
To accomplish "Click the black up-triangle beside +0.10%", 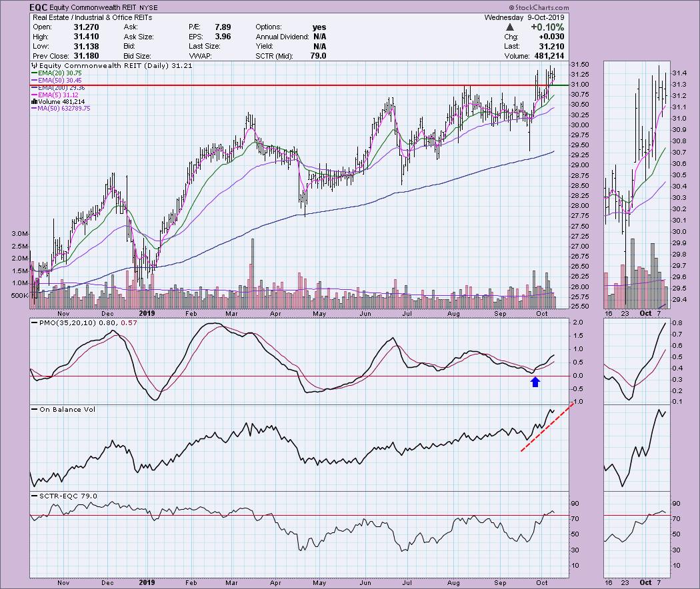I will tap(510, 27).
